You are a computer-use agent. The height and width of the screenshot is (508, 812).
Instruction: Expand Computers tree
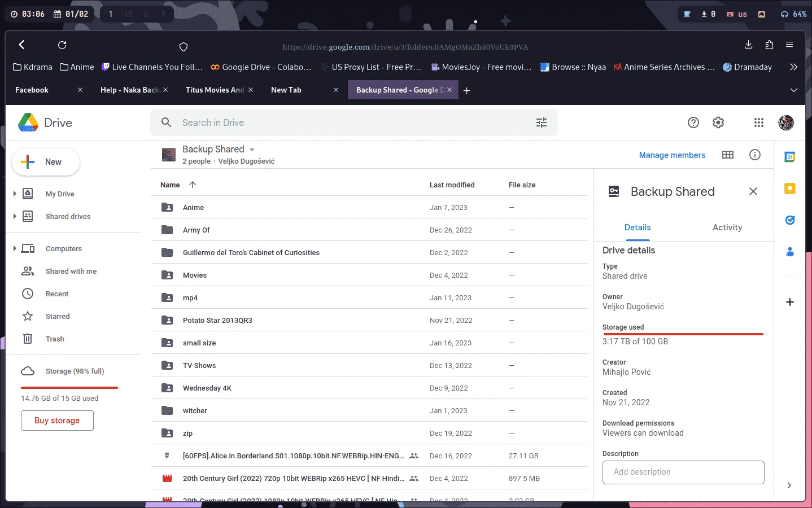[x=15, y=248]
